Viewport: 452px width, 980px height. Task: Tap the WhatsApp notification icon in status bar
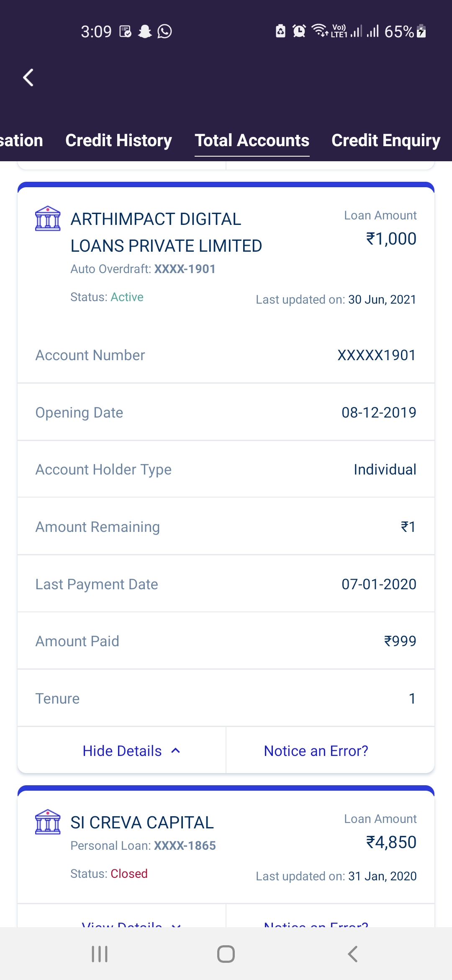(x=164, y=31)
